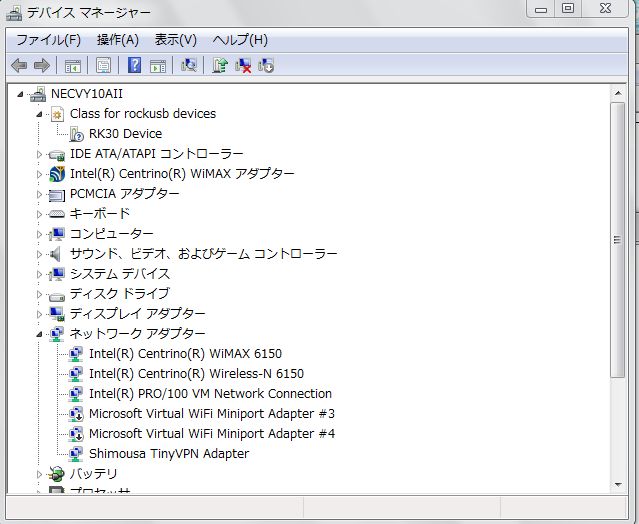639x524 pixels.
Task: Select the NECVY10AII computer icon
Action: point(37,94)
